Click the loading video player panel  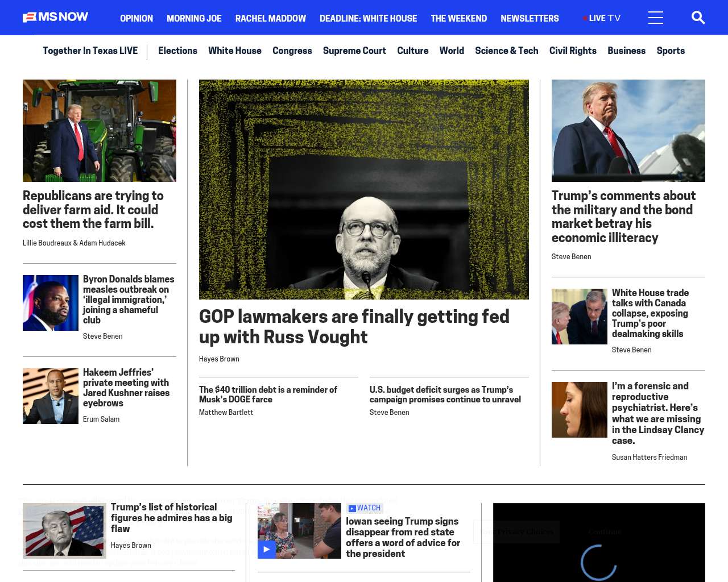(x=599, y=542)
